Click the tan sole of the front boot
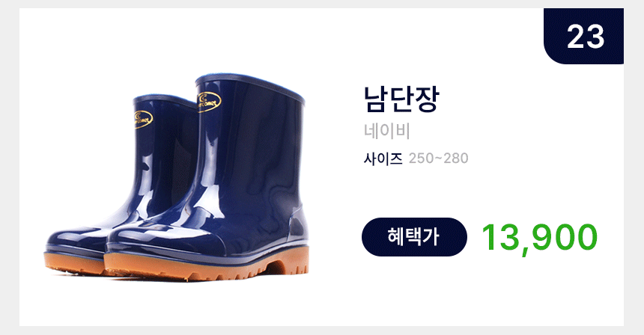The image size is (644, 335). pyautogui.click(x=205, y=265)
